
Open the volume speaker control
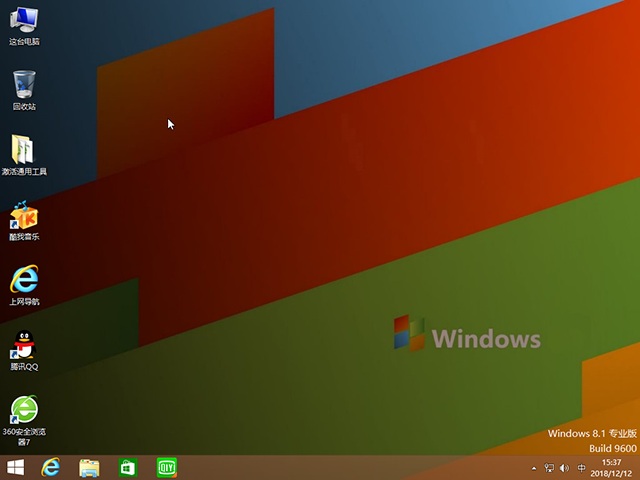coord(566,468)
